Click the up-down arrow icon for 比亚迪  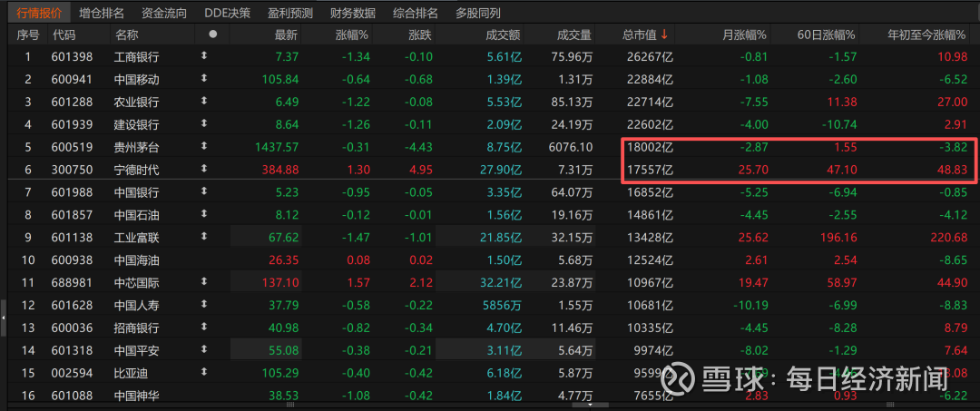(x=204, y=372)
